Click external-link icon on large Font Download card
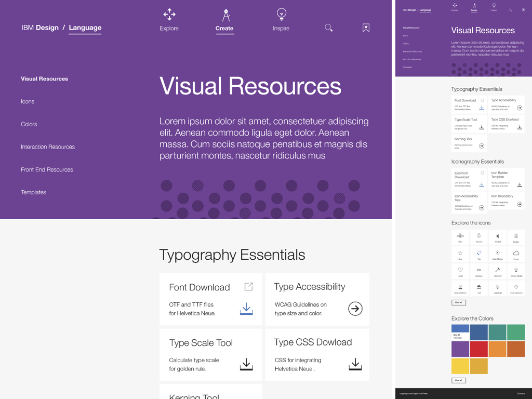 point(249,287)
